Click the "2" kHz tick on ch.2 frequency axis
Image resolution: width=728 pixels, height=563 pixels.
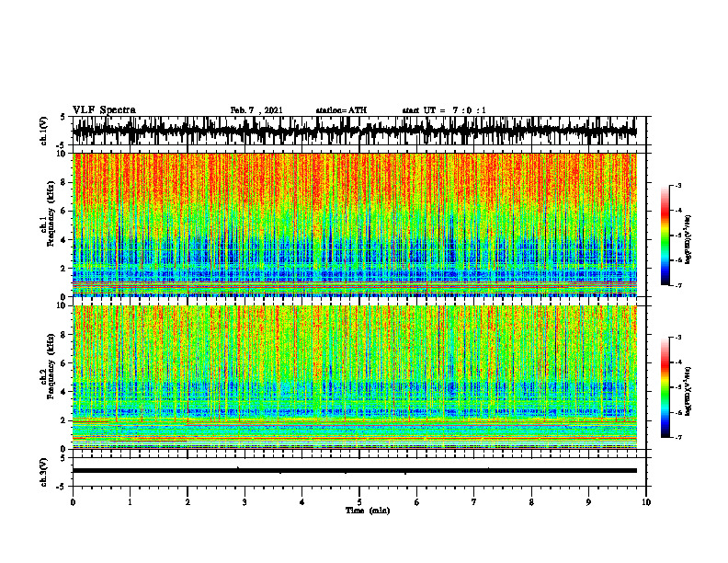click(x=63, y=420)
